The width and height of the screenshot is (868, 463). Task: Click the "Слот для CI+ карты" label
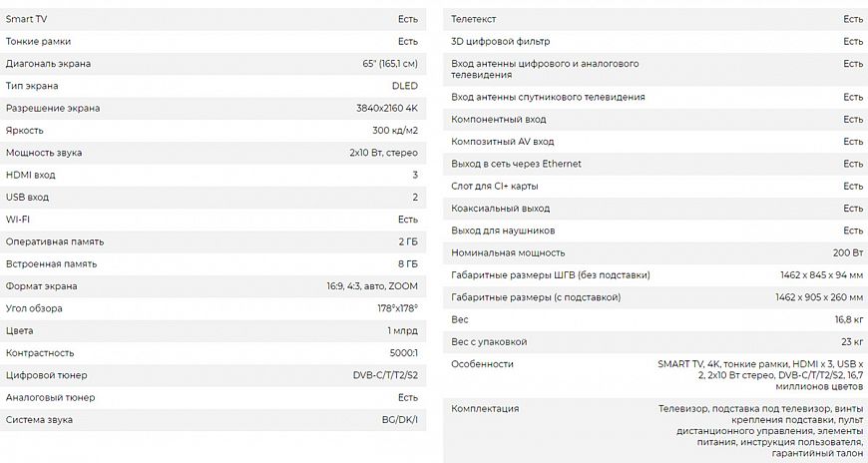497,186
